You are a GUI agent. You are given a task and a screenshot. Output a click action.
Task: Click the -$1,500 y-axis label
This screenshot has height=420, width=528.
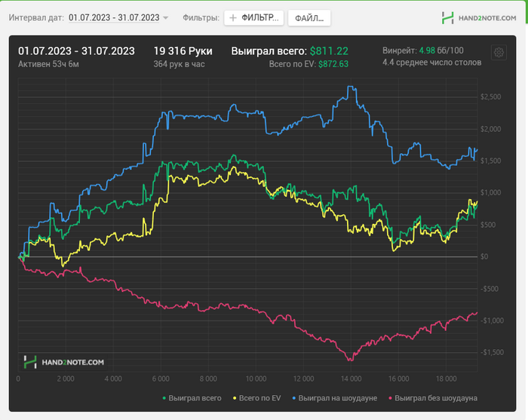pos(492,352)
